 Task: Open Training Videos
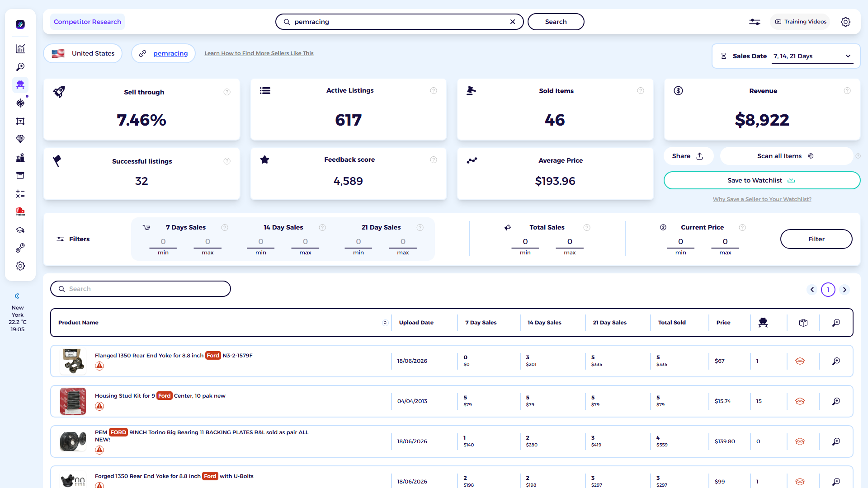click(800, 22)
